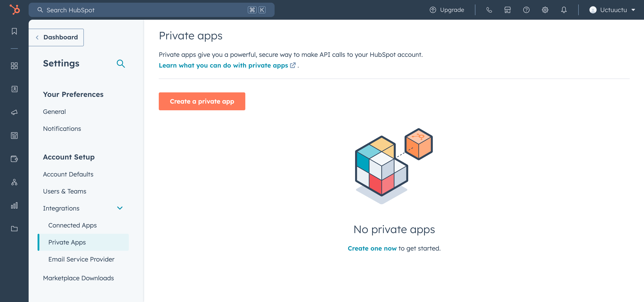
Task: Open the Commerce wallet sidebar icon
Action: (x=14, y=159)
